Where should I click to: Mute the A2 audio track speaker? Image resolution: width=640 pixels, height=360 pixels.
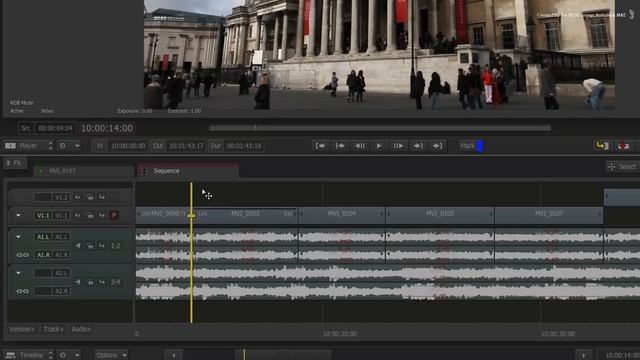tap(78, 282)
